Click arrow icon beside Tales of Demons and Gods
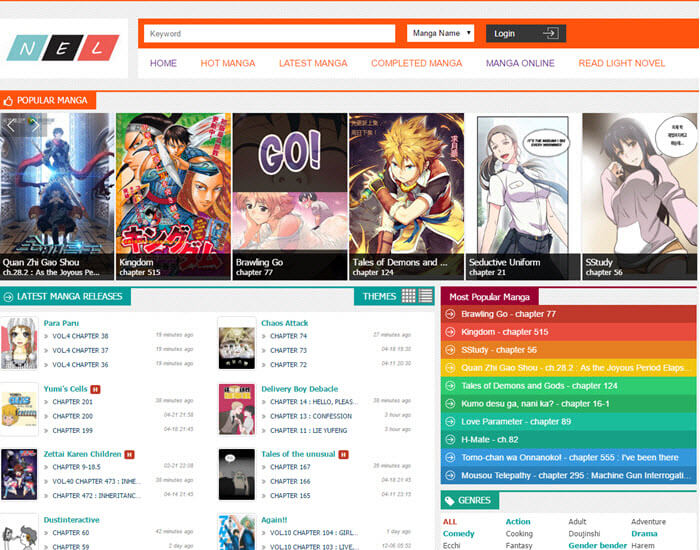This screenshot has height=550, width=700. pos(450,386)
